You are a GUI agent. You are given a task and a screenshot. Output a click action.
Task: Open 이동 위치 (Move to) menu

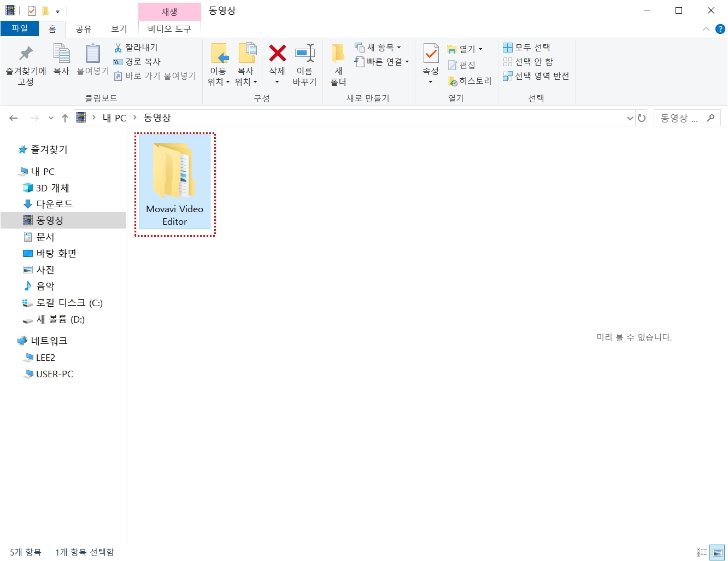coord(219,65)
